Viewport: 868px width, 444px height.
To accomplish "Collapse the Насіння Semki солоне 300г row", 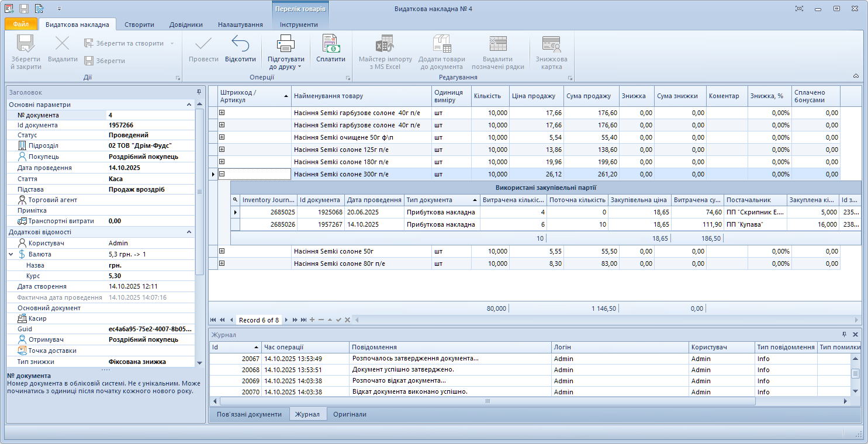I will pyautogui.click(x=222, y=174).
